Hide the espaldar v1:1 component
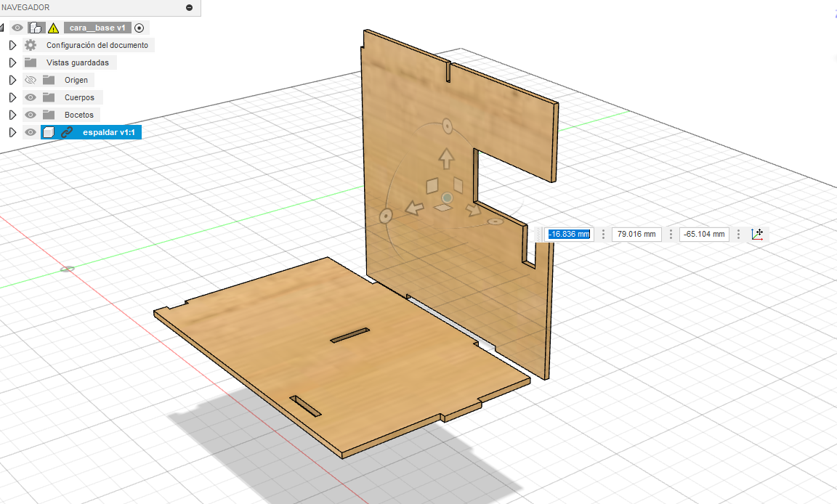 coord(31,132)
